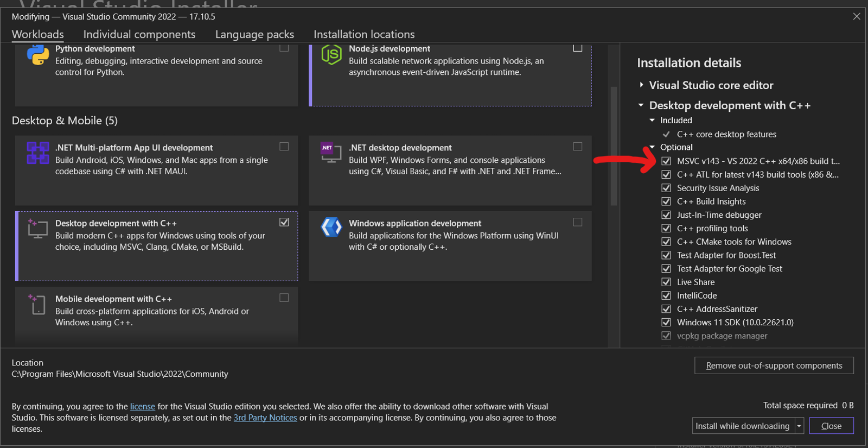Uncheck Test Adapter for Google Test
This screenshot has width=868, height=448.
tap(666, 269)
